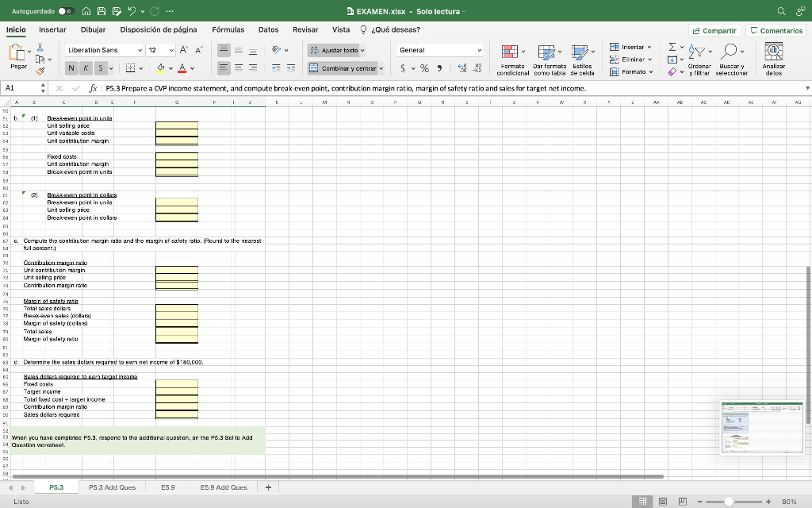Screen dimensions: 812x508
Task: Switch to the Fórmulas ribbon tab
Action: (x=228, y=29)
